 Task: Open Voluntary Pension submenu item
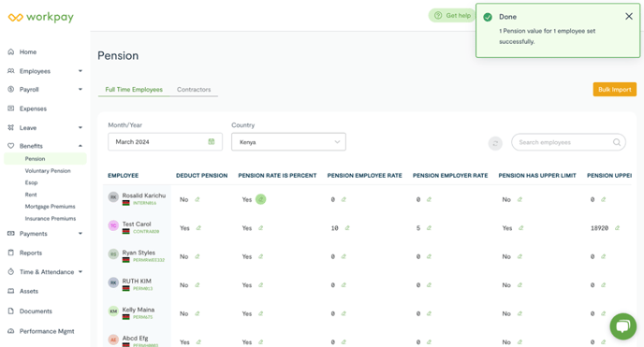(48, 170)
